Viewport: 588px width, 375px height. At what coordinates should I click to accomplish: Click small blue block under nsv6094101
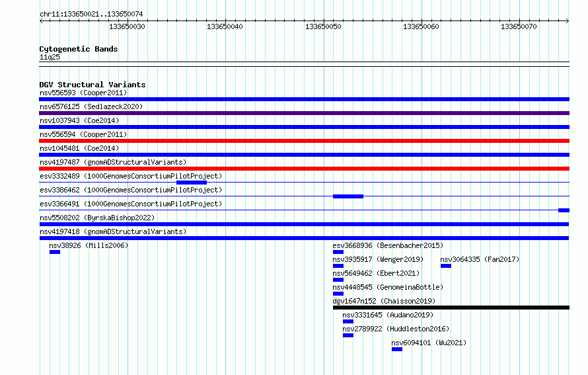(x=397, y=349)
